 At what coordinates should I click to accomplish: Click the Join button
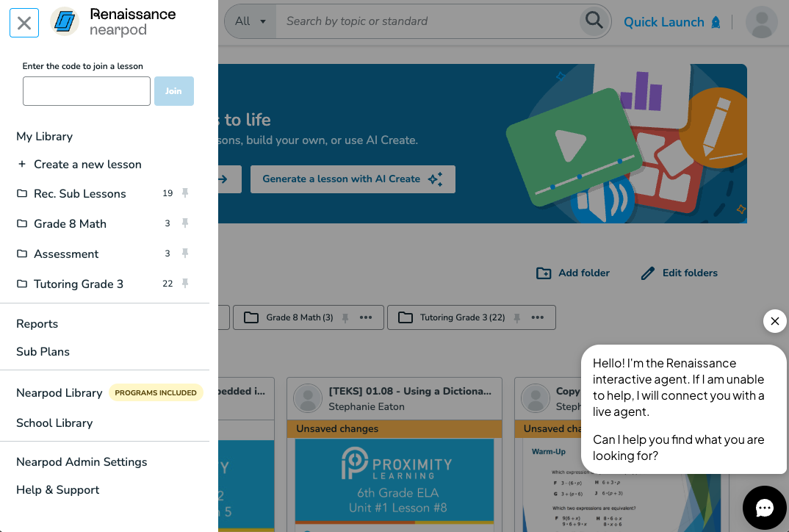[x=173, y=91]
